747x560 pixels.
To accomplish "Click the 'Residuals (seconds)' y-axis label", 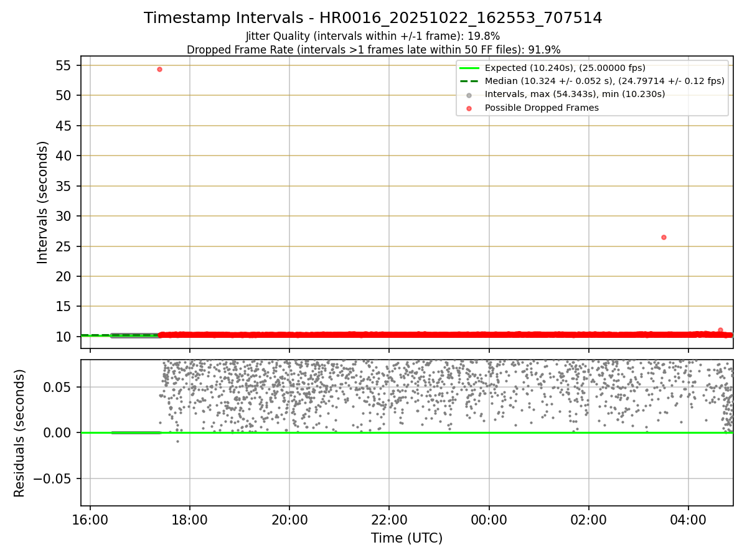I will coord(20,433).
